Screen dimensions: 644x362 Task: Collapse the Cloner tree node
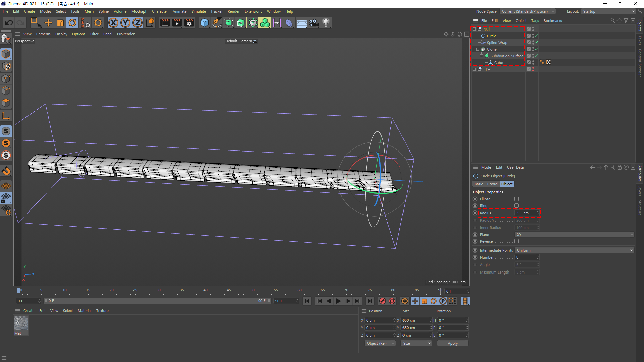click(x=478, y=49)
